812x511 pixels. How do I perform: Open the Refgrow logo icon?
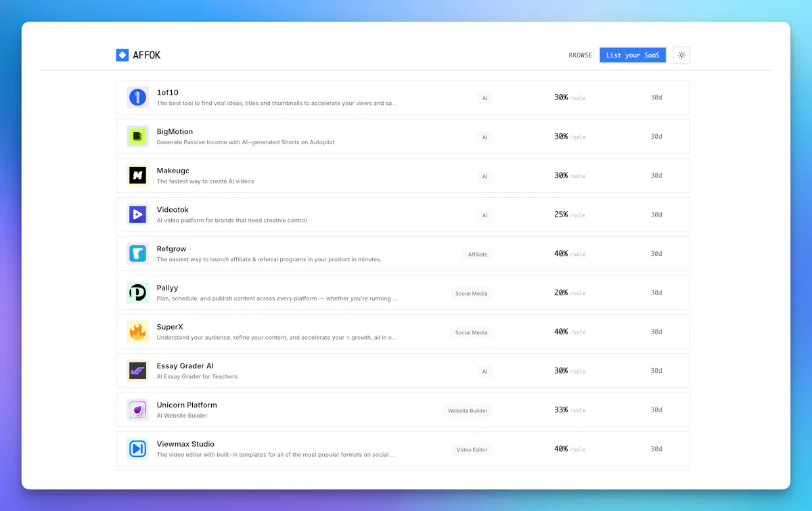[x=137, y=254]
